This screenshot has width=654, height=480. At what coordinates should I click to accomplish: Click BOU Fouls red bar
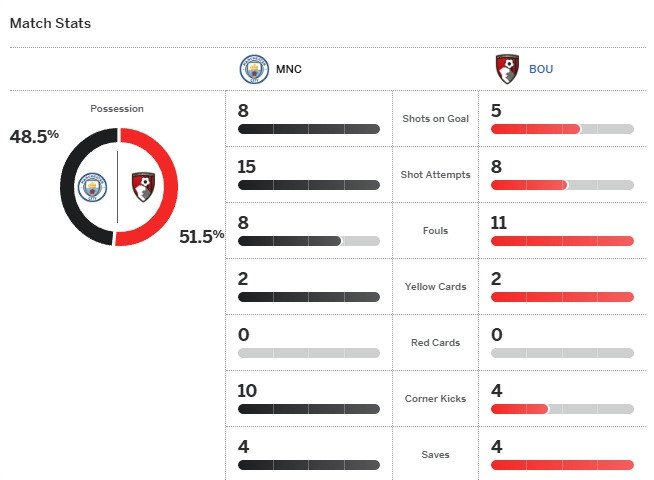[x=562, y=241]
